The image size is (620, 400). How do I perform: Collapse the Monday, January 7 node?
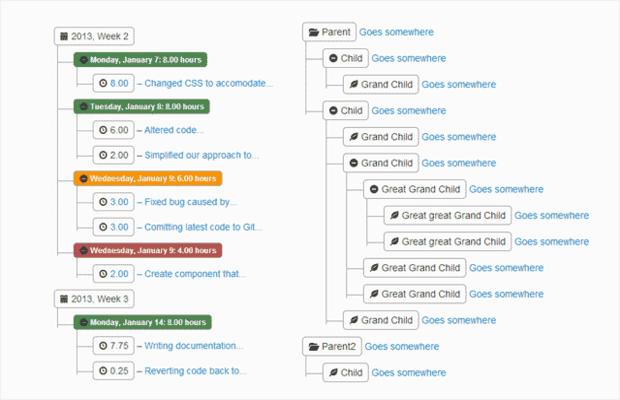[x=83, y=60]
